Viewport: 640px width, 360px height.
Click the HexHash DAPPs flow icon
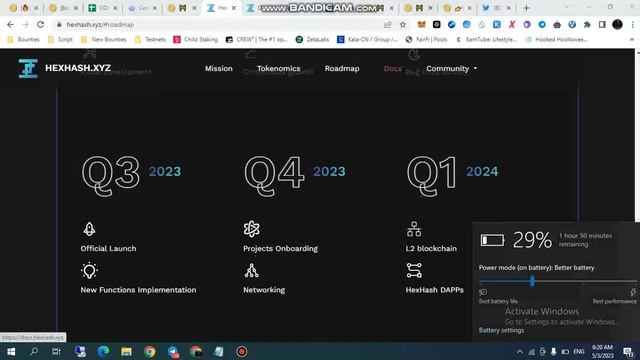pyautogui.click(x=414, y=271)
